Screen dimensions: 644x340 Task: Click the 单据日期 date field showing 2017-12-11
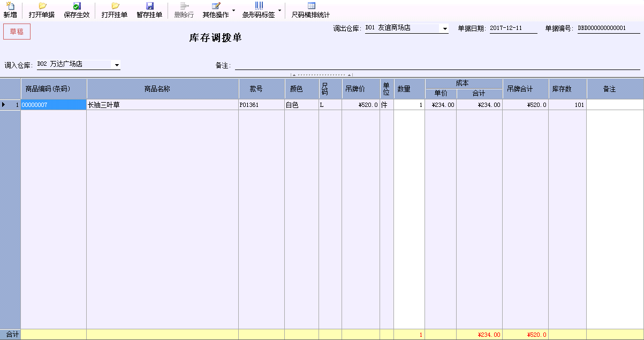512,29
